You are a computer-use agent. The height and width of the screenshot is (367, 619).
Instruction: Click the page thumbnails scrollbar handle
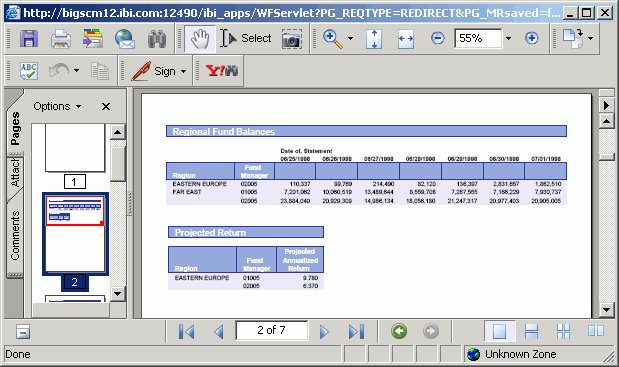coord(117,164)
